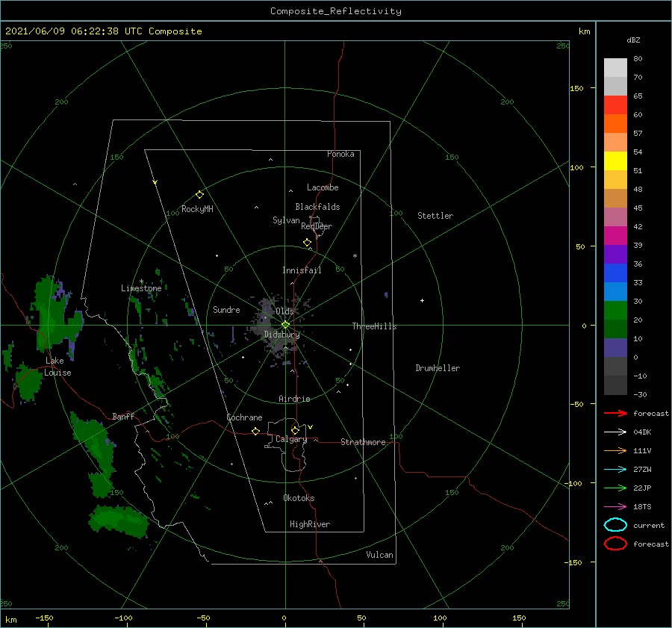Select the 18TS legend label
The width and height of the screenshot is (672, 628).
[642, 507]
